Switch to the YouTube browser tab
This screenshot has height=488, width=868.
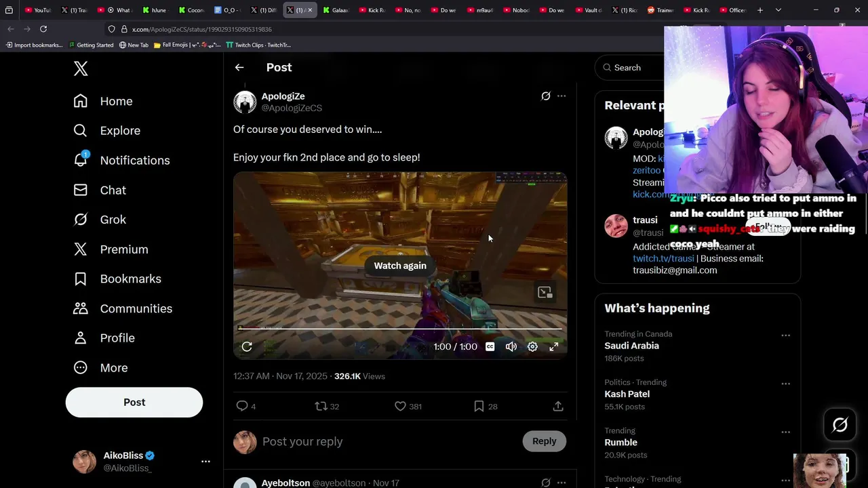(37, 10)
